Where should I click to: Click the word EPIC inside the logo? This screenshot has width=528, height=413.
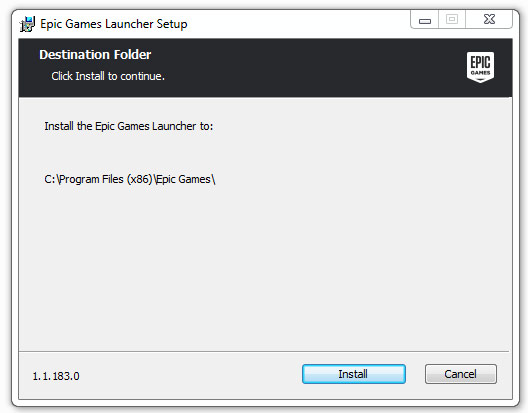[480, 62]
